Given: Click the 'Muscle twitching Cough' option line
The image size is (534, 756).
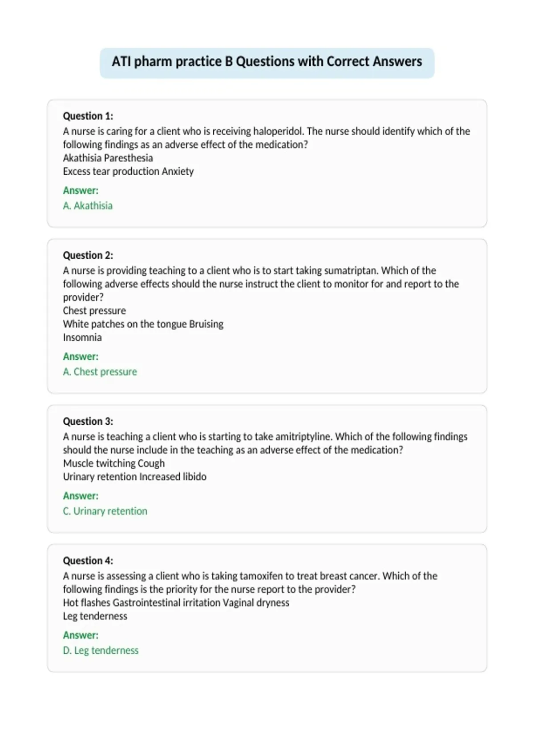Looking at the screenshot, I should [x=114, y=463].
